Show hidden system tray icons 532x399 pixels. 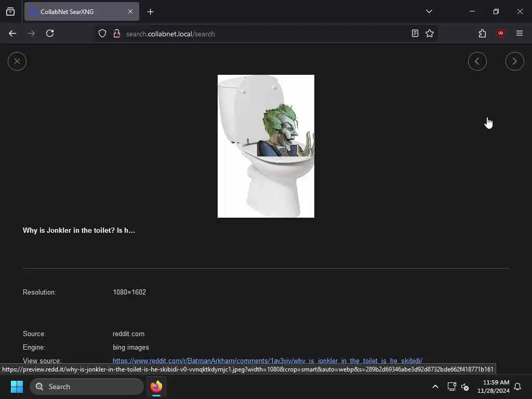tap(435, 387)
